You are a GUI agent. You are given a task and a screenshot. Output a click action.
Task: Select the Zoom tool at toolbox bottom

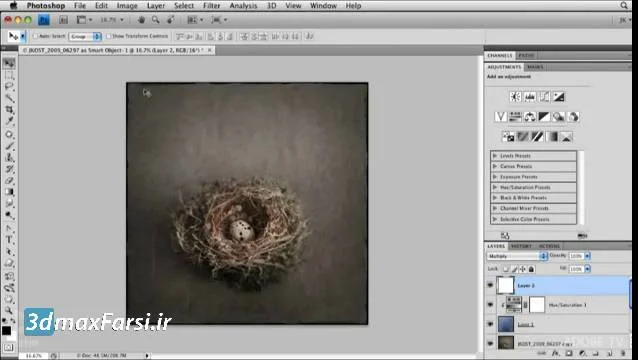pos(9,311)
